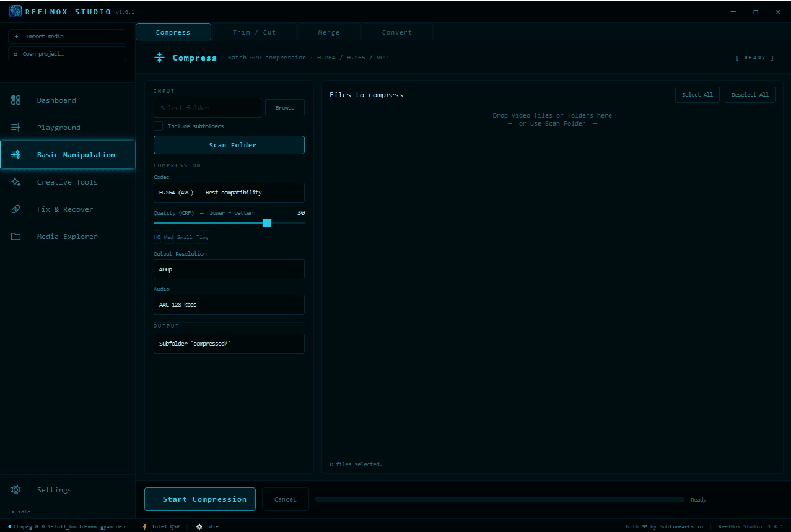The image size is (791, 532).
Task: Switch to the Merge tab
Action: (329, 32)
